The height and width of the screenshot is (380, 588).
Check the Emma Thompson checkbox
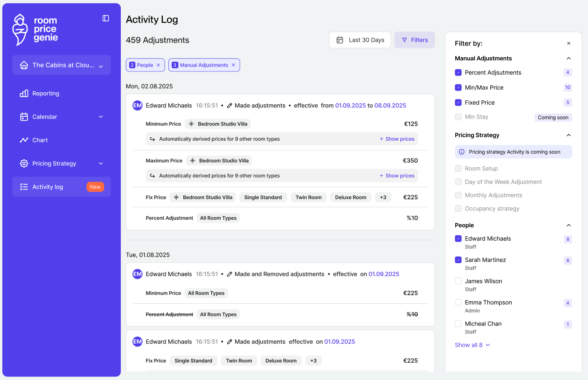click(x=458, y=303)
